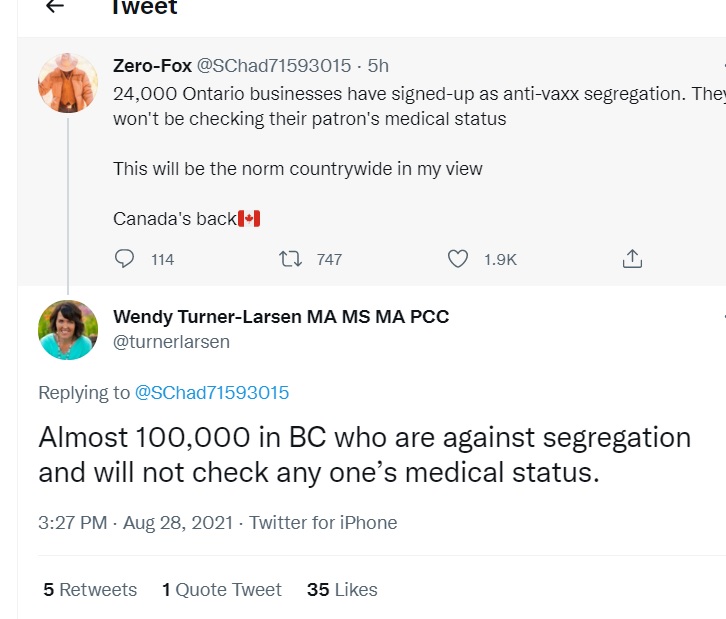726x619 pixels.
Task: Open the 3:27 PM · Aug 28, 2021 timestamp
Action: coord(136,523)
